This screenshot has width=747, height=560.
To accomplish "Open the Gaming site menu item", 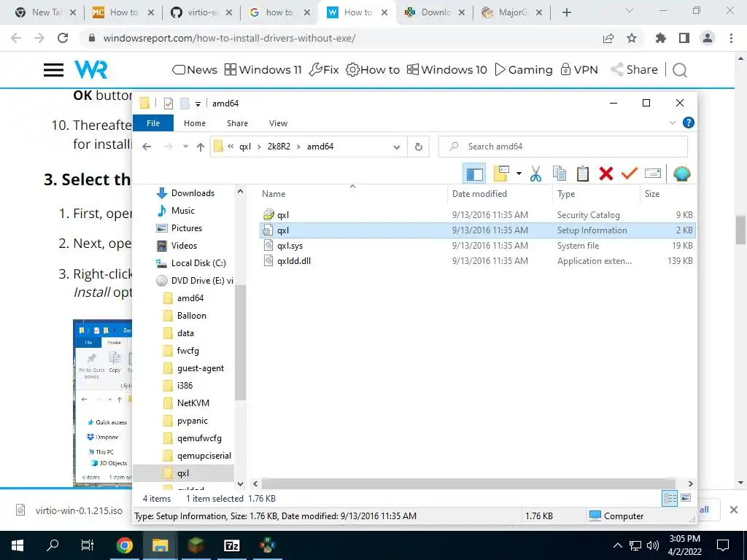I will pyautogui.click(x=524, y=70).
